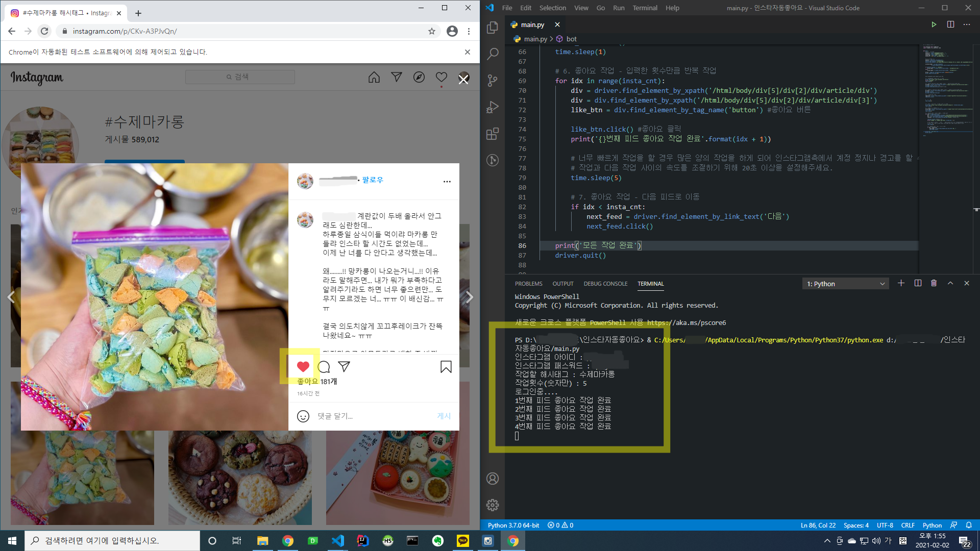This screenshot has width=980, height=551.
Task: Bookmark this page with the Chrome star
Action: (432, 31)
